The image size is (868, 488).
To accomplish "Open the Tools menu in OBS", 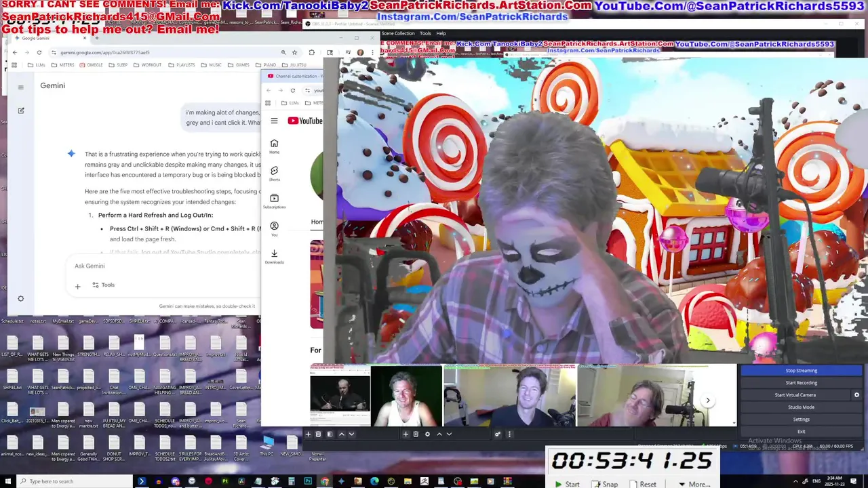I will 425,33.
